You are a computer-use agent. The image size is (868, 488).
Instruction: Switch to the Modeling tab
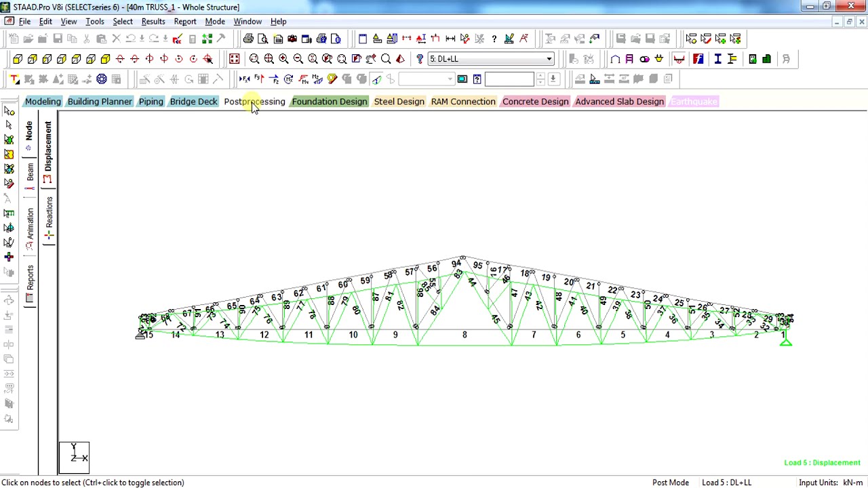[x=43, y=102]
